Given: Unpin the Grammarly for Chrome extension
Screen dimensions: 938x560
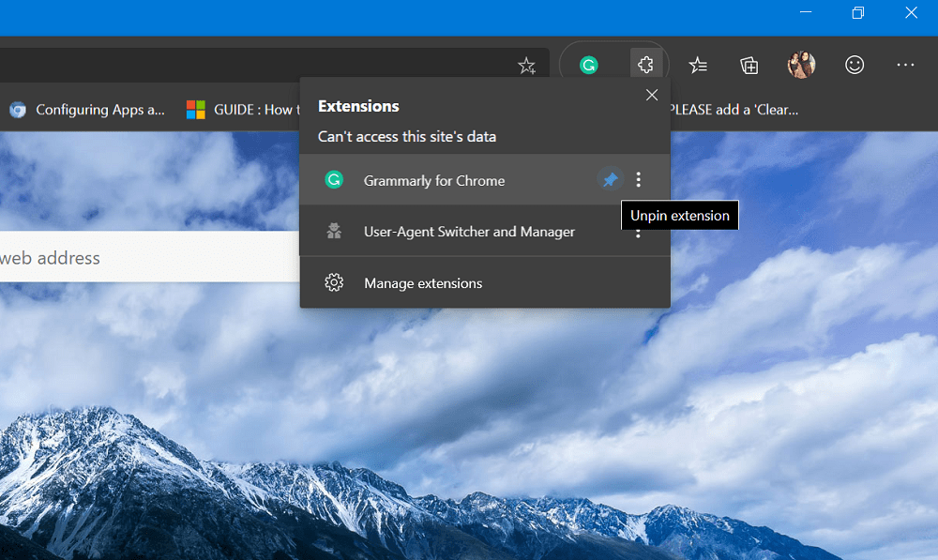Looking at the screenshot, I should pos(610,179).
